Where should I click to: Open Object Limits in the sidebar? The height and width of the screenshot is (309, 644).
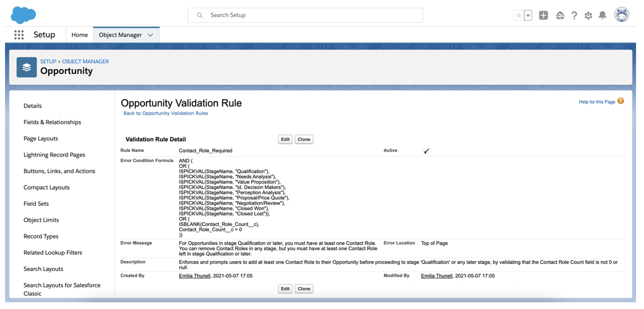point(41,220)
